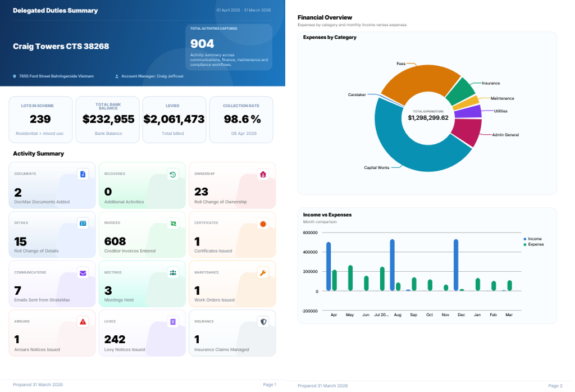
Task: Click the Certificates orange badge icon
Action: [x=263, y=224]
